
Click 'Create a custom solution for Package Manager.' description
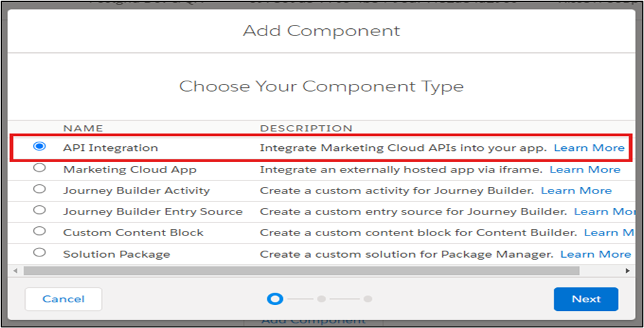406,254
